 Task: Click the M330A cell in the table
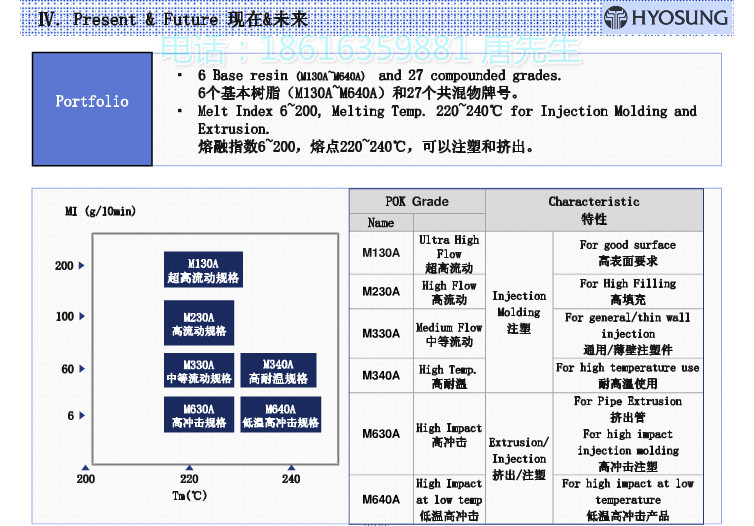381,333
